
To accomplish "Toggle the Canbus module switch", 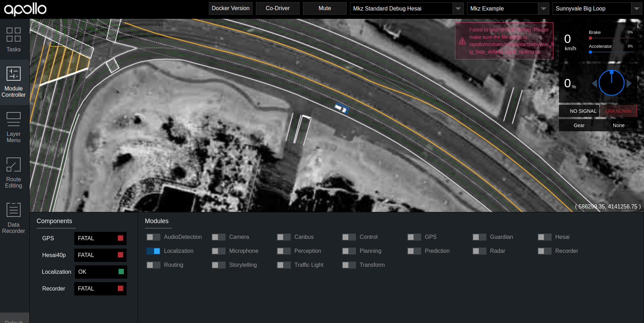I will [x=284, y=237].
